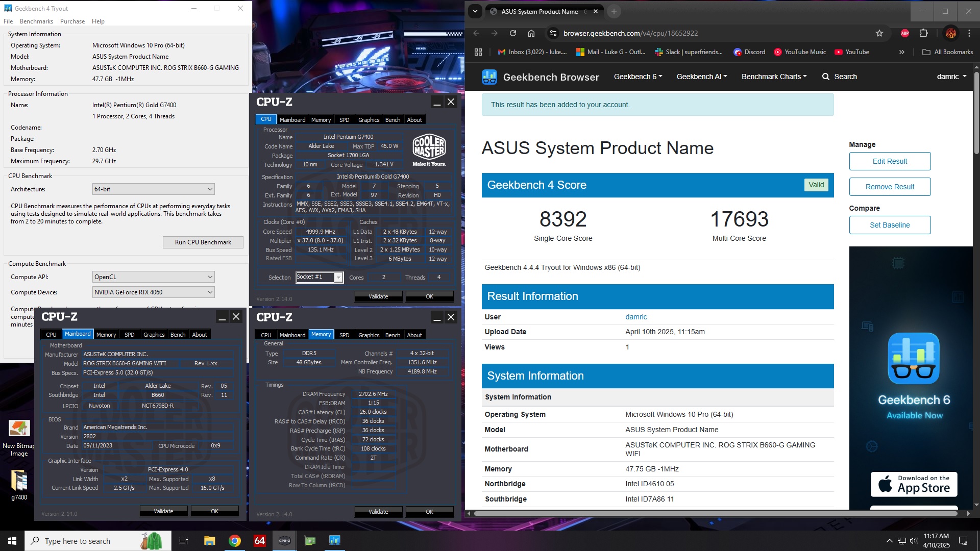Open the Compute API OpenCL dropdown
The image size is (980, 551).
click(x=153, y=277)
